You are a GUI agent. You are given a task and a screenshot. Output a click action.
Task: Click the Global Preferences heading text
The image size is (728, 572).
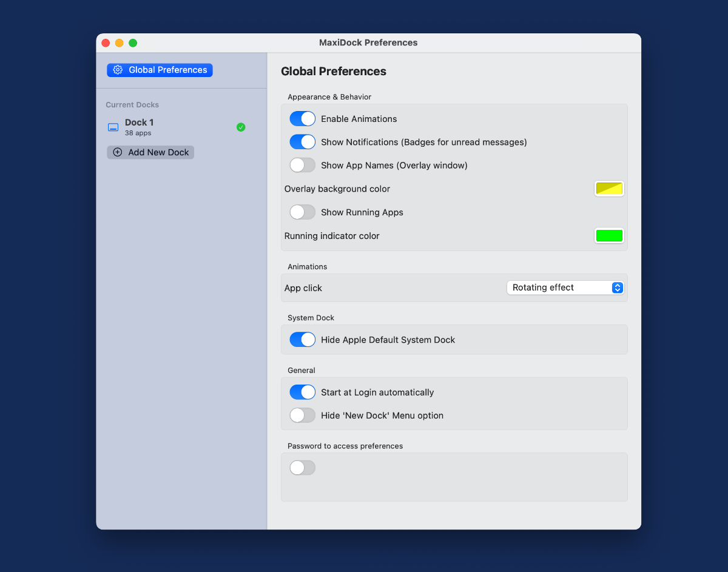[334, 72]
